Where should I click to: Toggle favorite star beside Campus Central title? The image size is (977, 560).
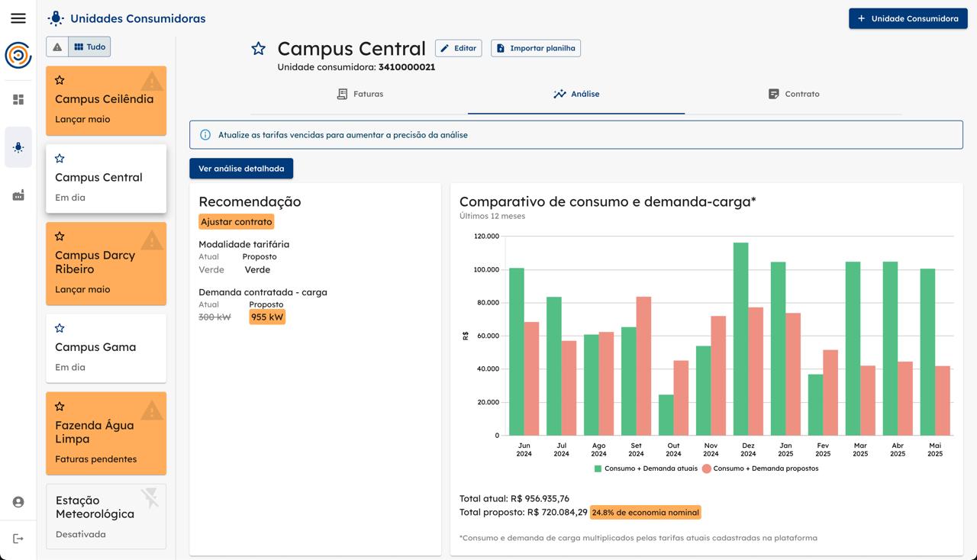point(259,49)
